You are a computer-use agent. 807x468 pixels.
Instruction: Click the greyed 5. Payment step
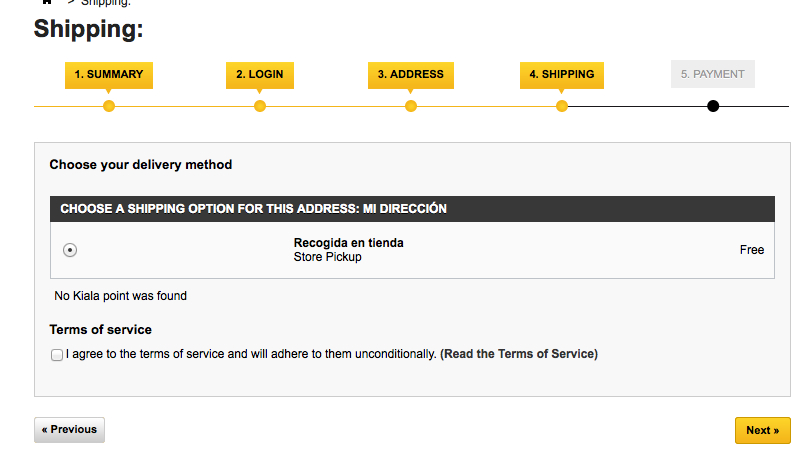(713, 74)
